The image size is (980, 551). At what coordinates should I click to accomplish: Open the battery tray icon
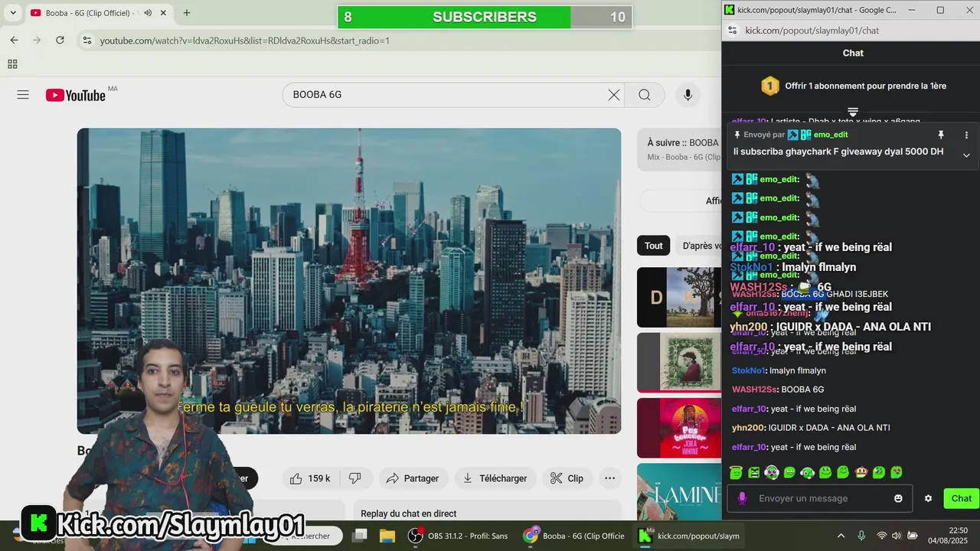pos(913,536)
